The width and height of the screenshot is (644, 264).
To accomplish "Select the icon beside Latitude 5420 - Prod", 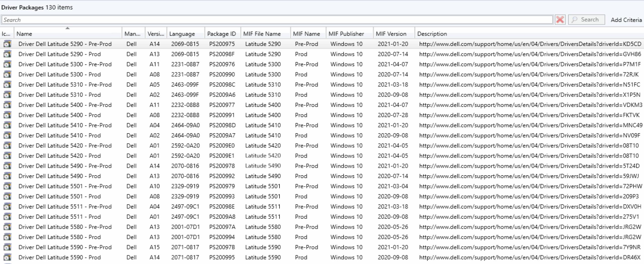I will pos(7,156).
